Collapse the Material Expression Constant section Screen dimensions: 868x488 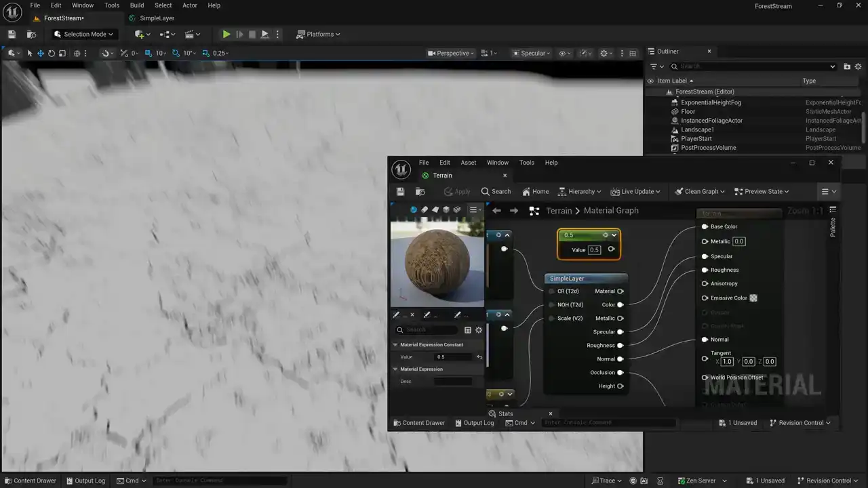395,345
